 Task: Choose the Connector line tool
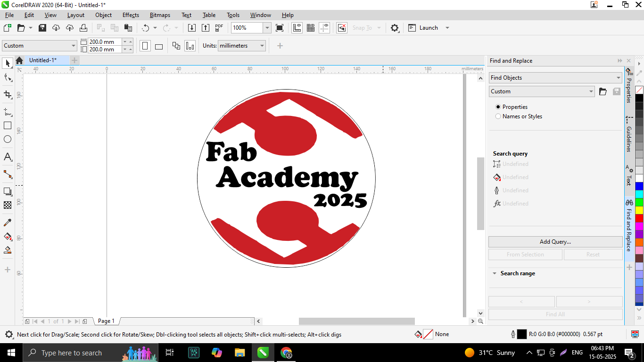pos(8,174)
